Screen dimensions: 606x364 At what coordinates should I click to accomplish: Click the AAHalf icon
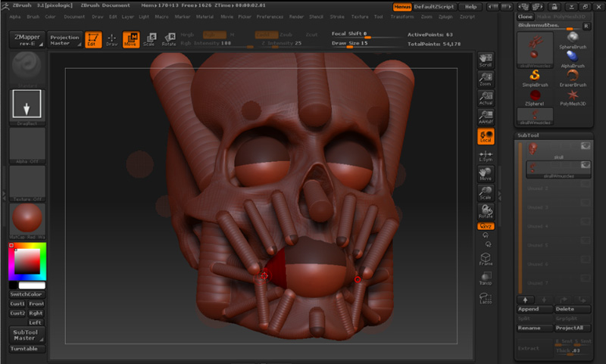coord(486,117)
